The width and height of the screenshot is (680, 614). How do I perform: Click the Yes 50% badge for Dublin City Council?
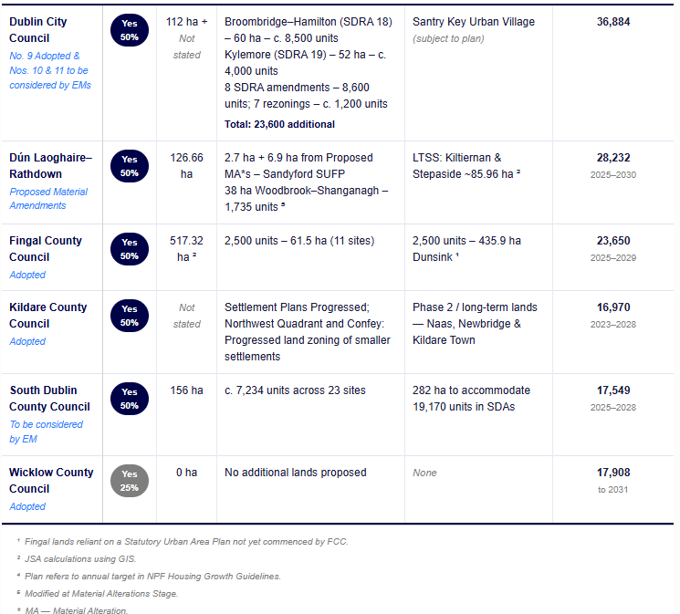tap(129, 30)
